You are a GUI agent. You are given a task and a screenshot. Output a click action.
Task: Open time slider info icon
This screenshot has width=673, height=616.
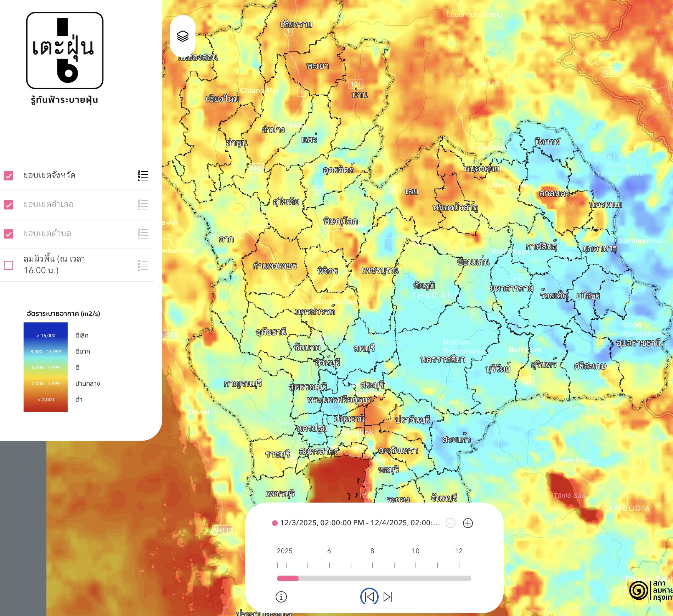(x=281, y=597)
